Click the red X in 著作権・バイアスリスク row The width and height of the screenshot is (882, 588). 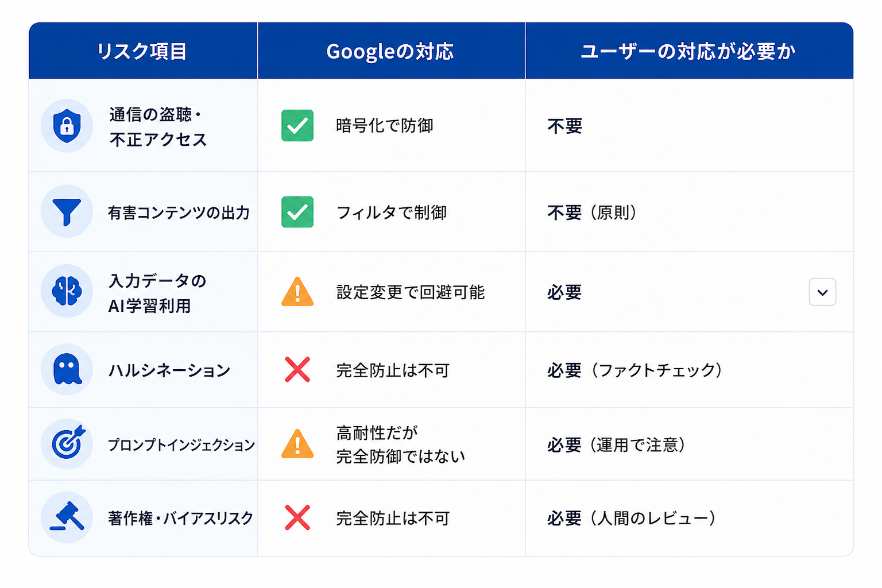[297, 517]
